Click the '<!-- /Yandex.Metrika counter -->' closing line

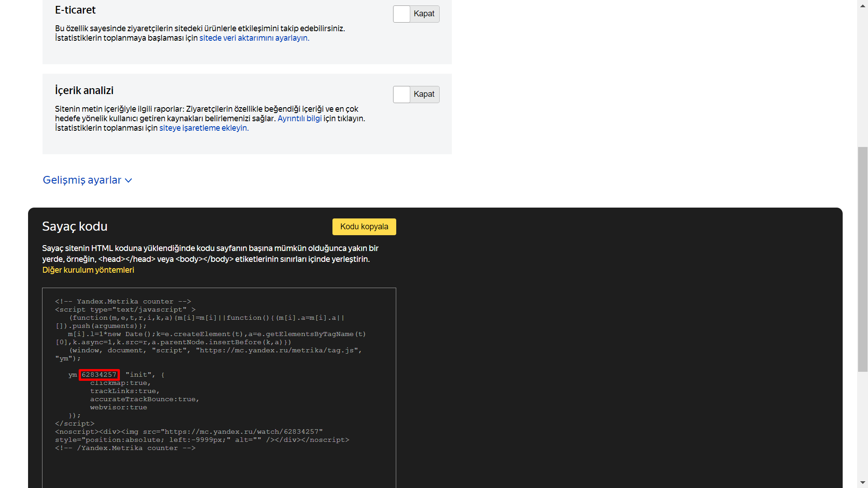pyautogui.click(x=125, y=448)
